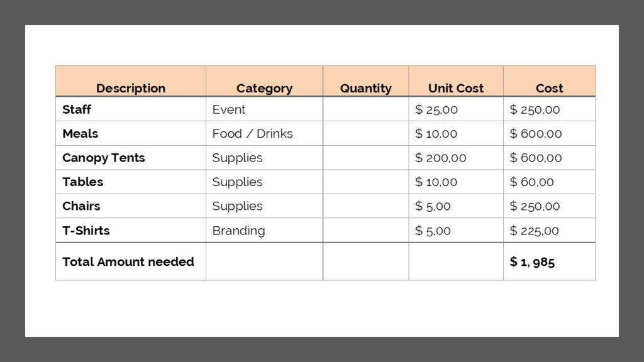This screenshot has height=362, width=644.
Task: Select the $ 60,00 cost cell
Action: (x=549, y=182)
